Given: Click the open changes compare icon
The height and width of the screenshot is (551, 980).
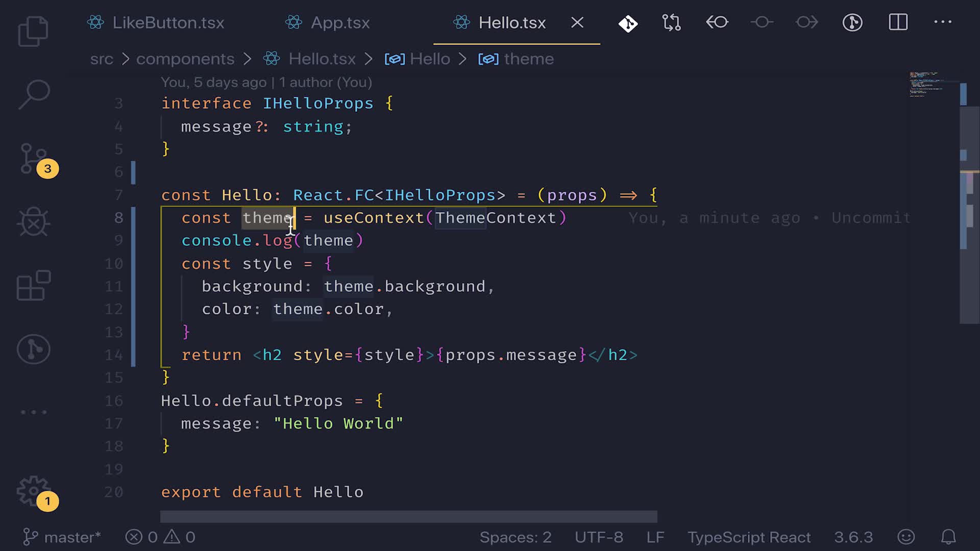Looking at the screenshot, I should [x=671, y=22].
